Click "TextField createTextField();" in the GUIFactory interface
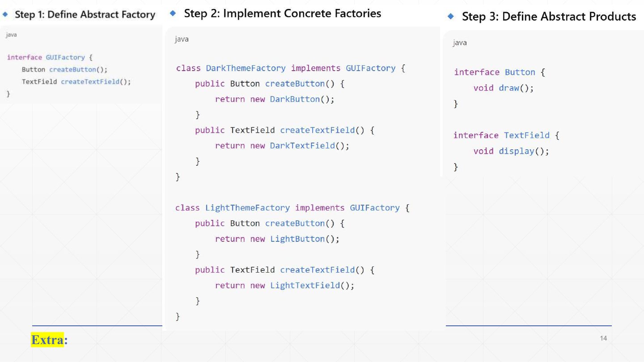The height and width of the screenshot is (362, 644). [76, 81]
